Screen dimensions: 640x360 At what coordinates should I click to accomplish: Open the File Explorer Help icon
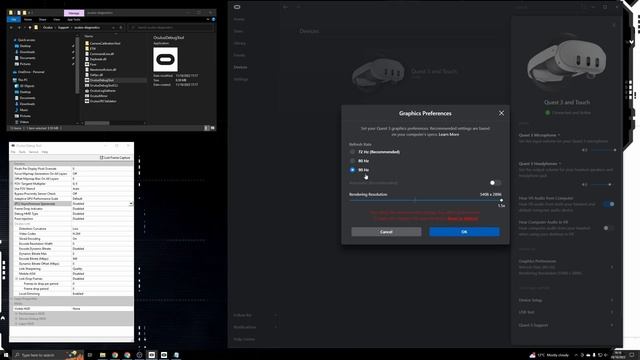click(213, 19)
